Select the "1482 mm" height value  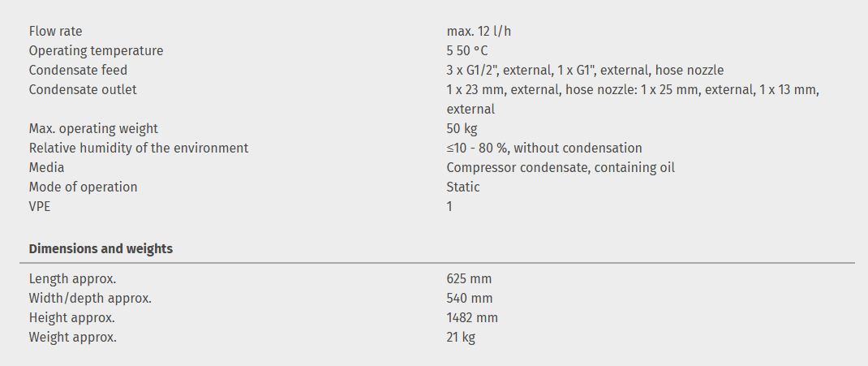tap(472, 318)
